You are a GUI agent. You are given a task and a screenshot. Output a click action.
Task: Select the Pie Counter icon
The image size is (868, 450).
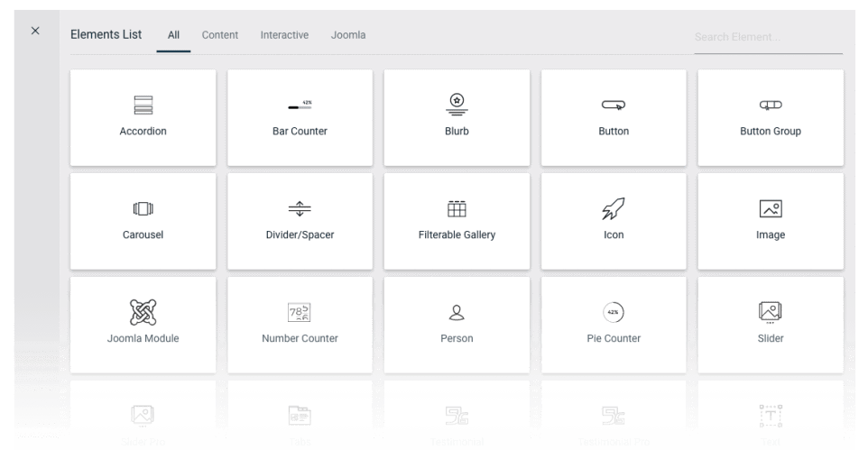(614, 312)
